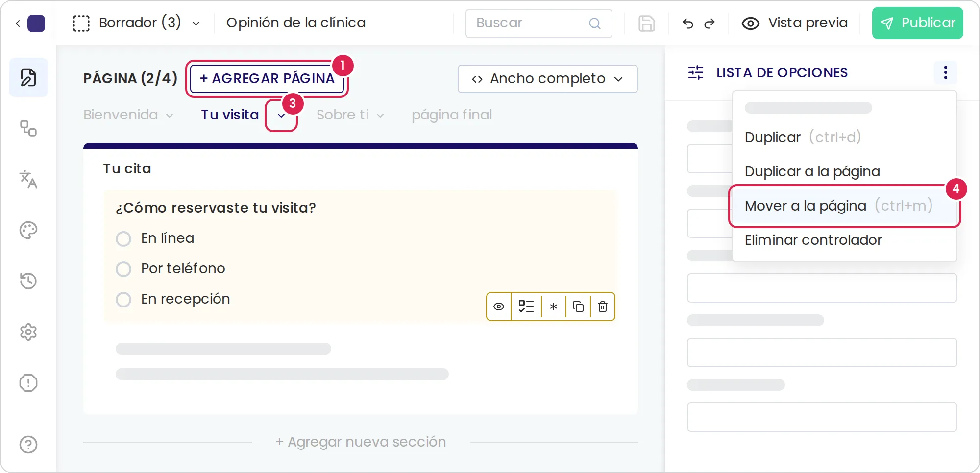Select the 'En línea' radio option

pos(123,239)
